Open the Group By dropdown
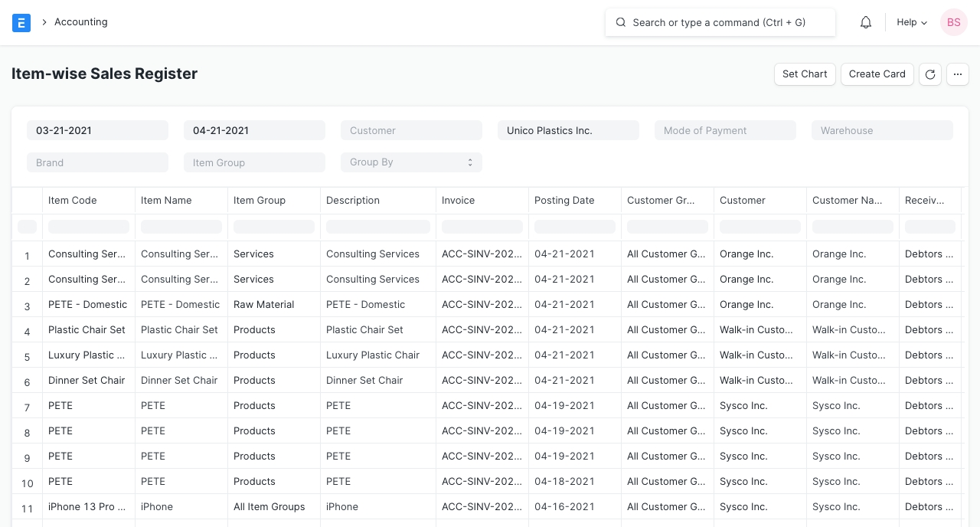Screen dimensions: 980x527 411,162
